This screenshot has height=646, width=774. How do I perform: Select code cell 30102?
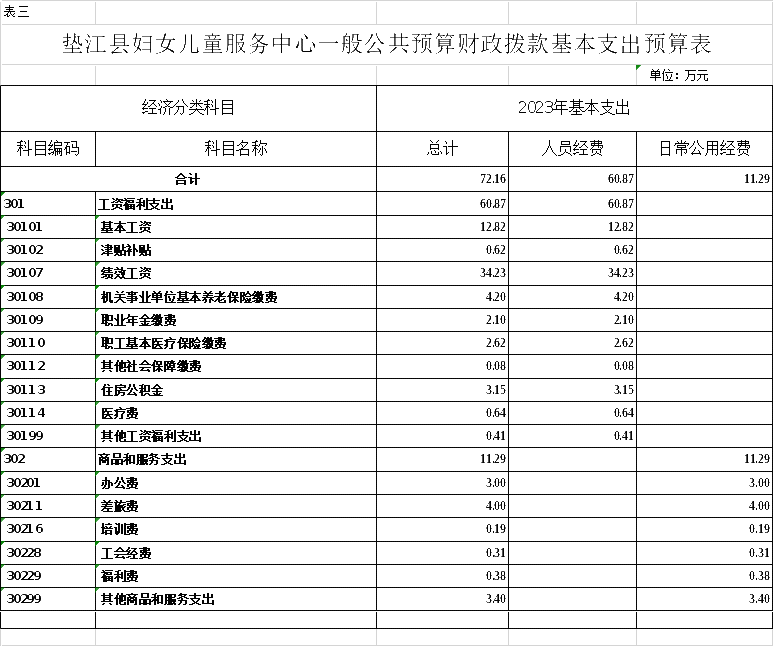48,250
